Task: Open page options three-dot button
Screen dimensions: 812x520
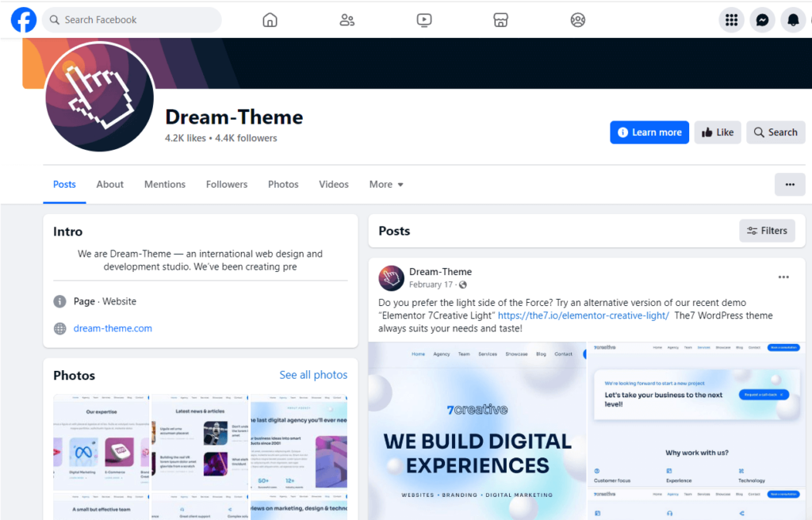Action: [x=790, y=185]
